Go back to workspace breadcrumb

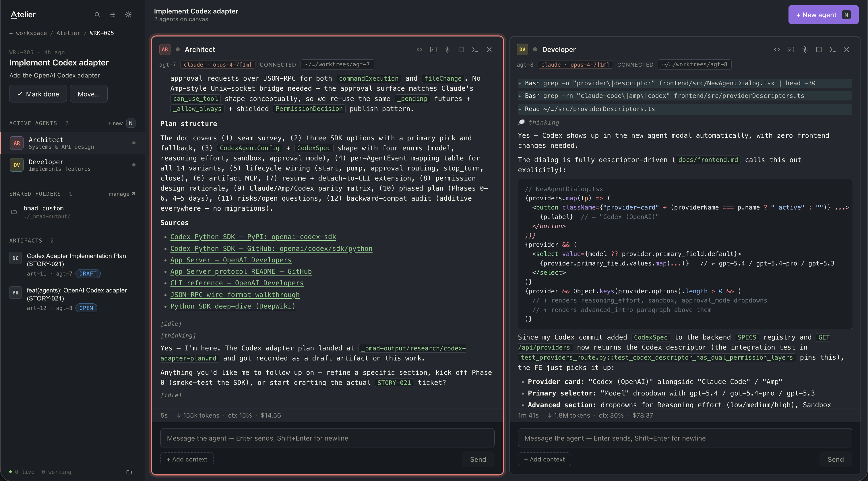coord(28,33)
